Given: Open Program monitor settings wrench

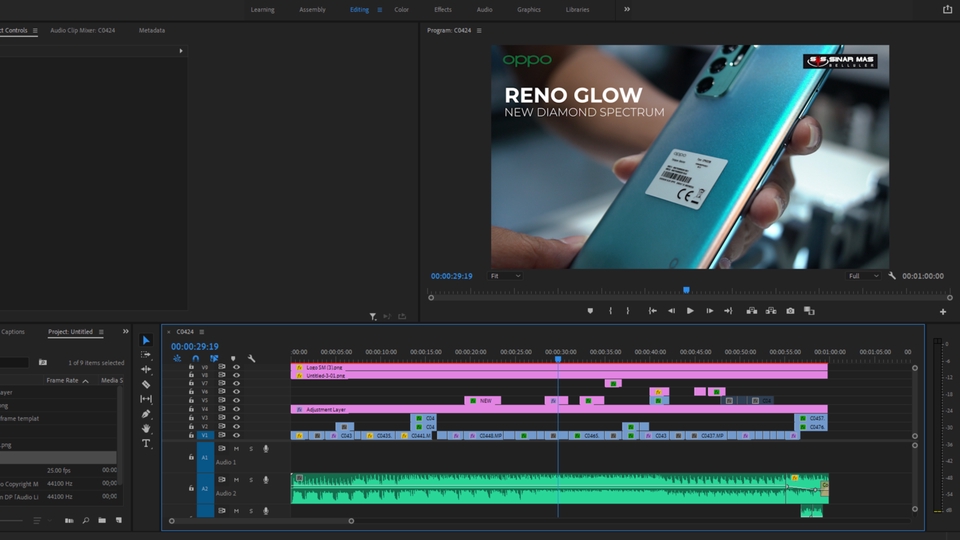Looking at the screenshot, I should [x=892, y=276].
